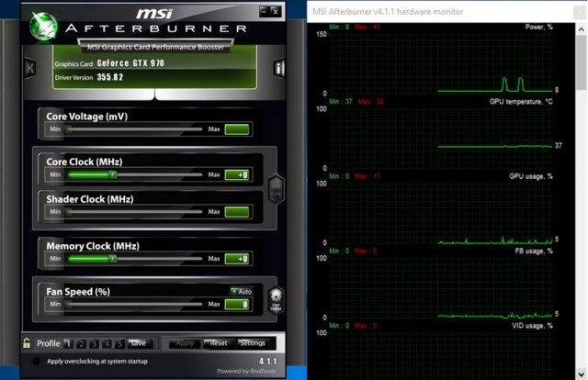Open the Settings button
Viewport: 588px width, 380px height.
tap(253, 343)
